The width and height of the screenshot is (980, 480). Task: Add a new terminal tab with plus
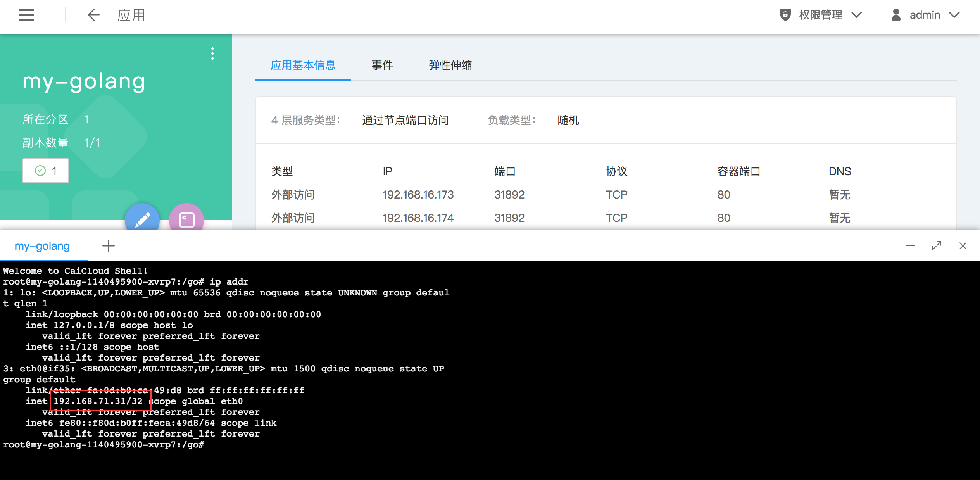[109, 246]
